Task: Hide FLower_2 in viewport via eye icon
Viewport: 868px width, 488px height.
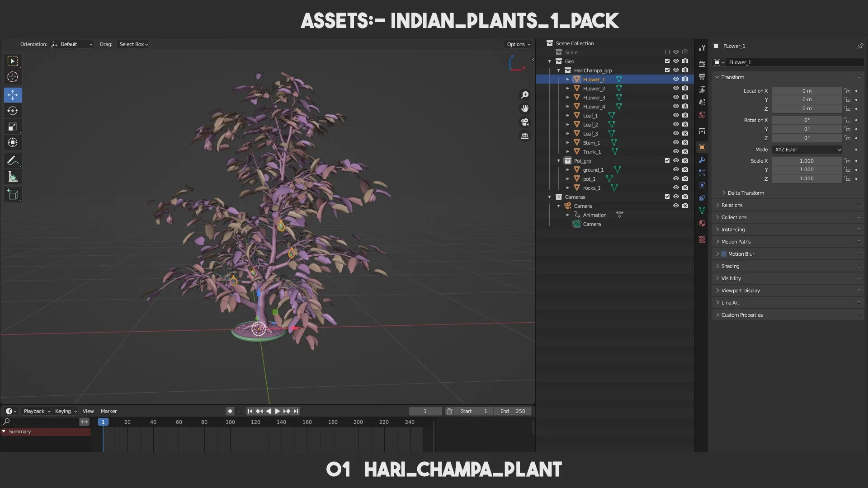Action: coord(676,89)
